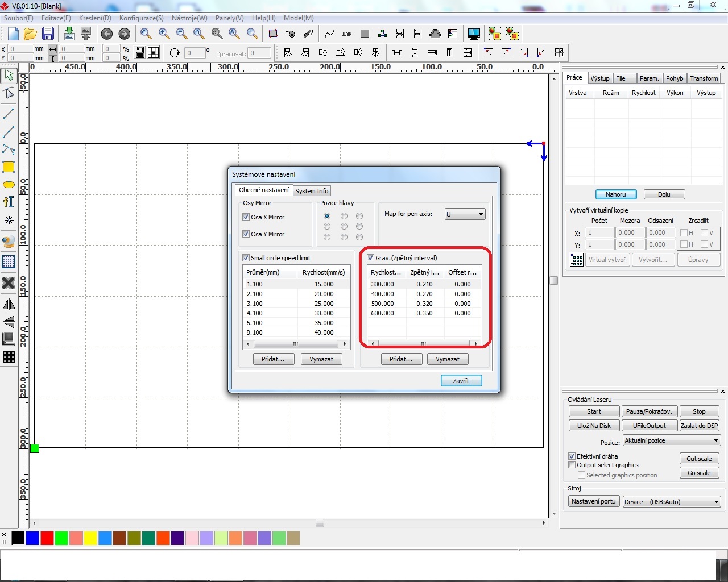
Task: Click the Zavřít button
Action: [461, 381]
